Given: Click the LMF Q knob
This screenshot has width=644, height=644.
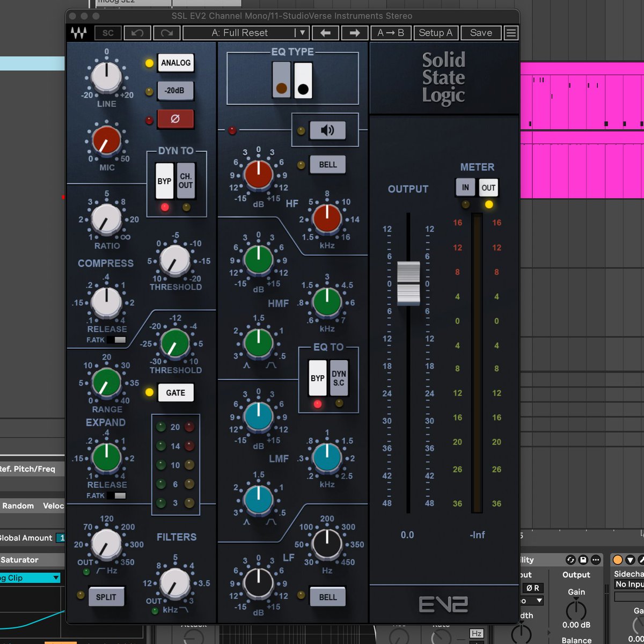Looking at the screenshot, I should [259, 499].
